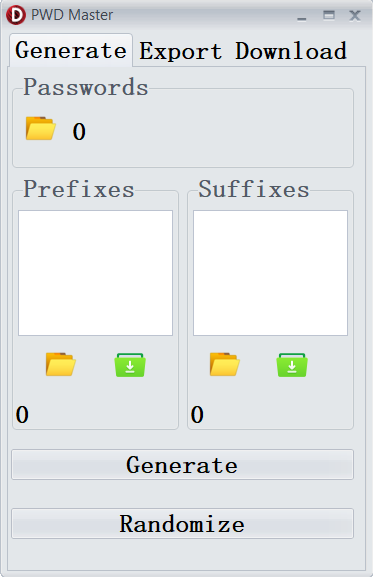Maximize the PWD Master window
This screenshot has width=373, height=577.
[x=328, y=15]
